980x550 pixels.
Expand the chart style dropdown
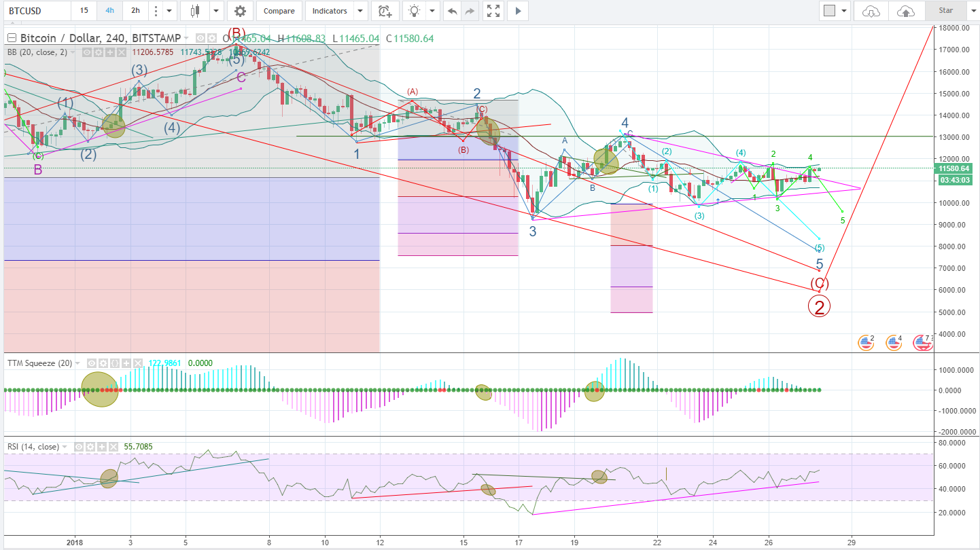click(x=216, y=11)
